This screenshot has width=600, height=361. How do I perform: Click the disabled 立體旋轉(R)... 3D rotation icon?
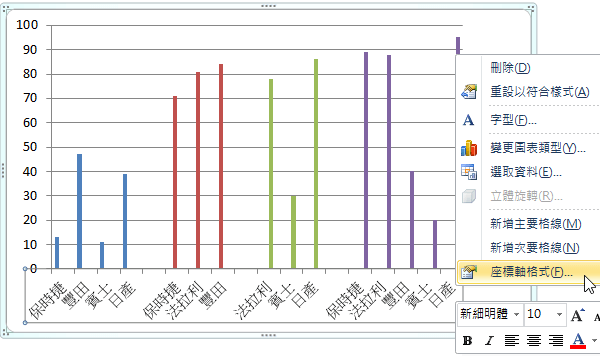coord(469,196)
